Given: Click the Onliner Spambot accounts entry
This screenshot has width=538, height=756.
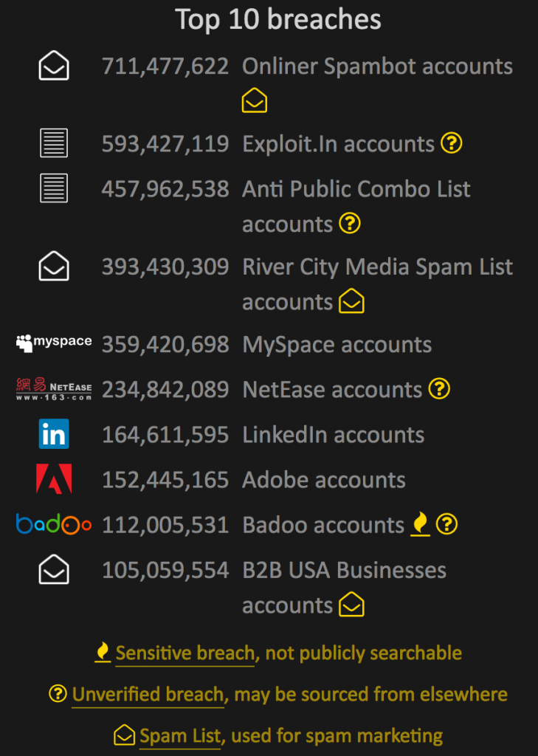Looking at the screenshot, I should coord(377,66).
